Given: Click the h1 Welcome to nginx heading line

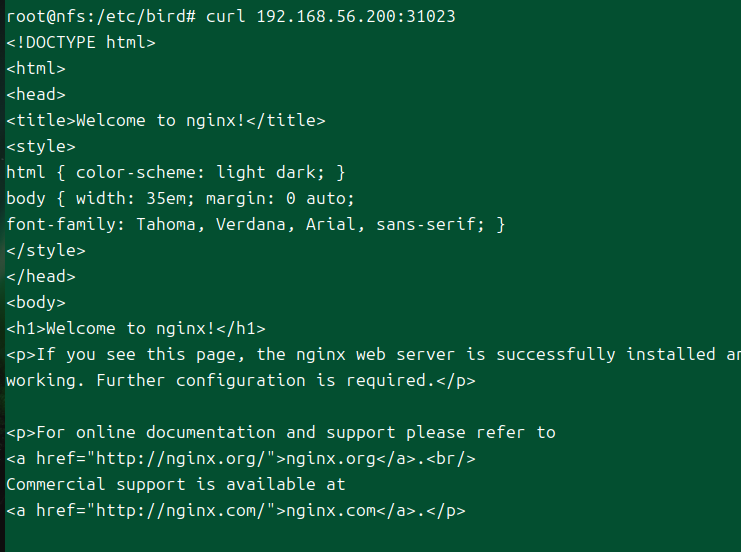Looking at the screenshot, I should 136,329.
